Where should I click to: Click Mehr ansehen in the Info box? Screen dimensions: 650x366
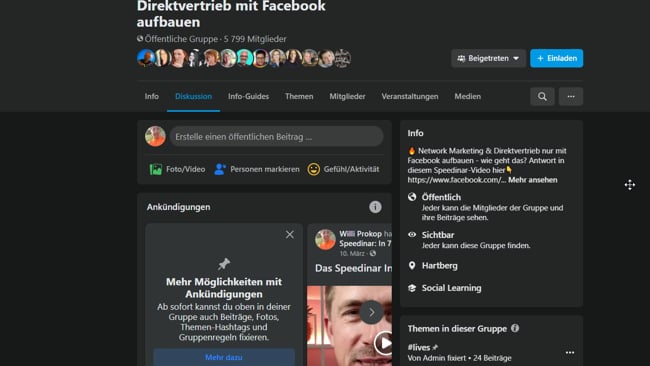[x=533, y=180]
